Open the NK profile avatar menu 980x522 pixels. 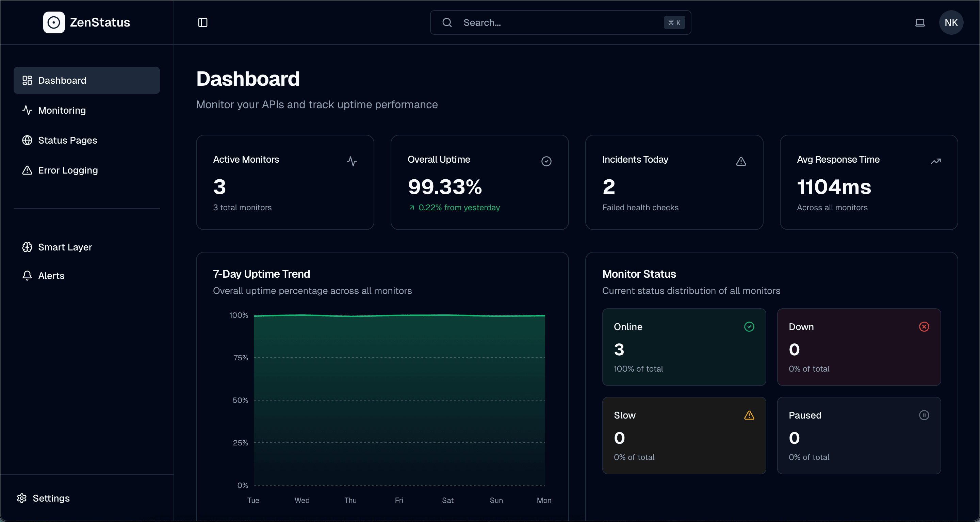coord(951,22)
